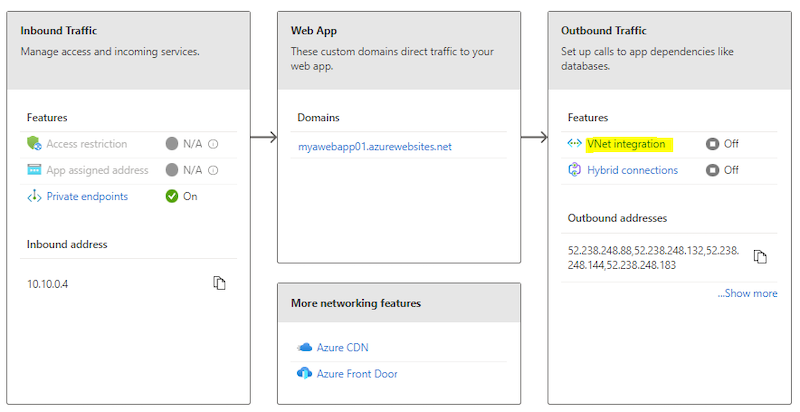Click the Hybrid connections link

point(632,170)
